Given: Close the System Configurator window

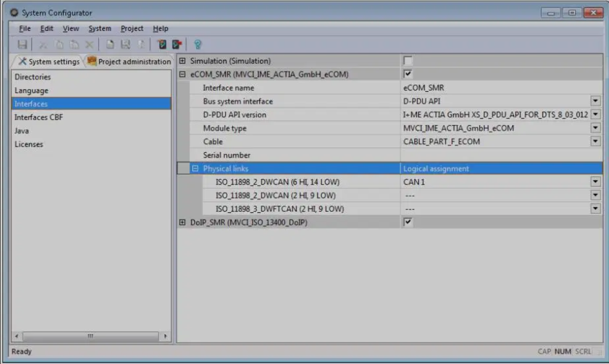Looking at the screenshot, I should (x=593, y=13).
